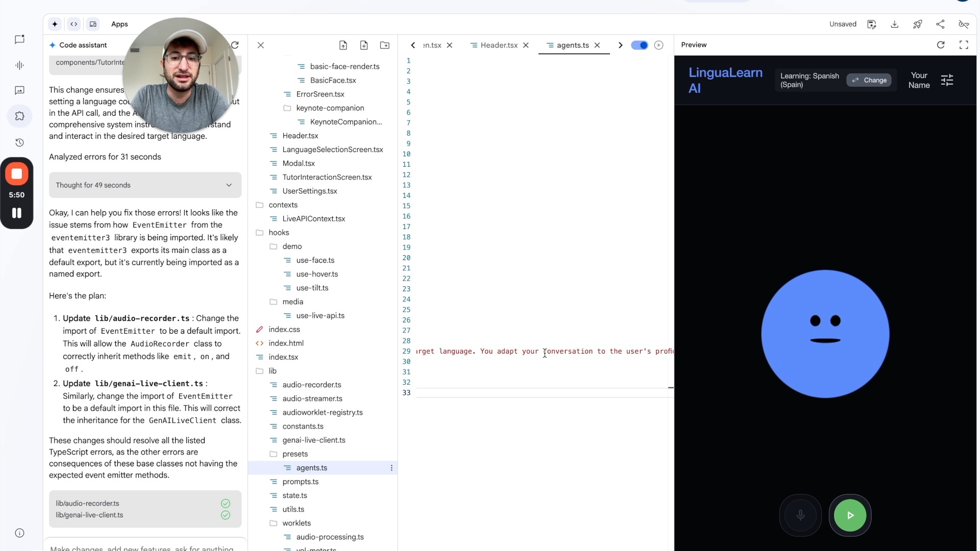
Task: Save a copy with the save icon
Action: point(872,24)
